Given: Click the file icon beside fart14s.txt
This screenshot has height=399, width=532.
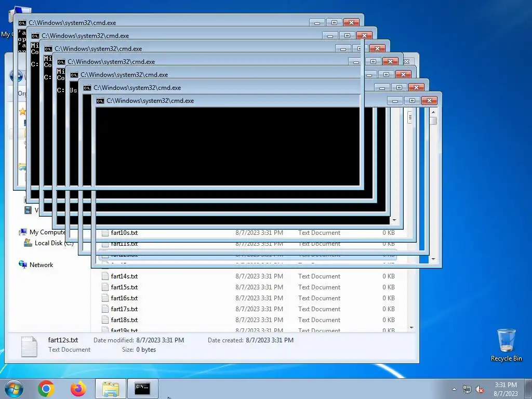Looking at the screenshot, I should click(105, 276).
